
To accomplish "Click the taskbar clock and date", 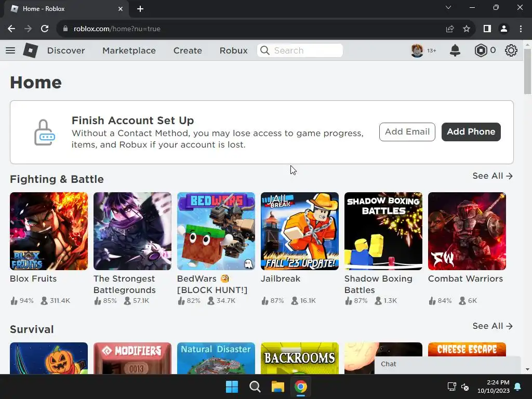I will click(494, 387).
